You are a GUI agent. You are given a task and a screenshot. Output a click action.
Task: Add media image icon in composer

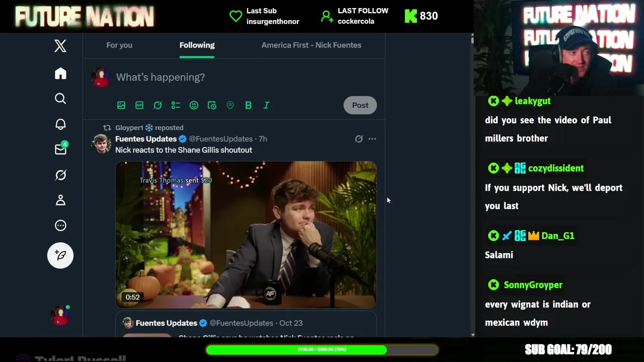(121, 105)
